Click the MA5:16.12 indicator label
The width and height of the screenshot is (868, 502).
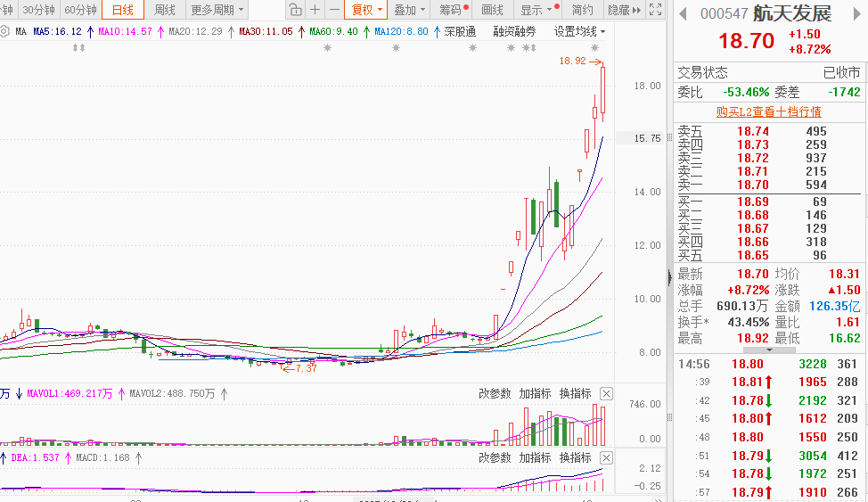point(57,31)
